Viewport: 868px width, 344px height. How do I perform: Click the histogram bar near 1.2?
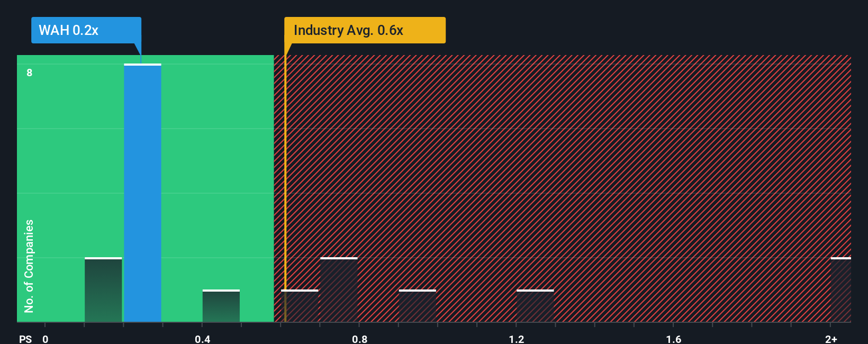coord(535,306)
